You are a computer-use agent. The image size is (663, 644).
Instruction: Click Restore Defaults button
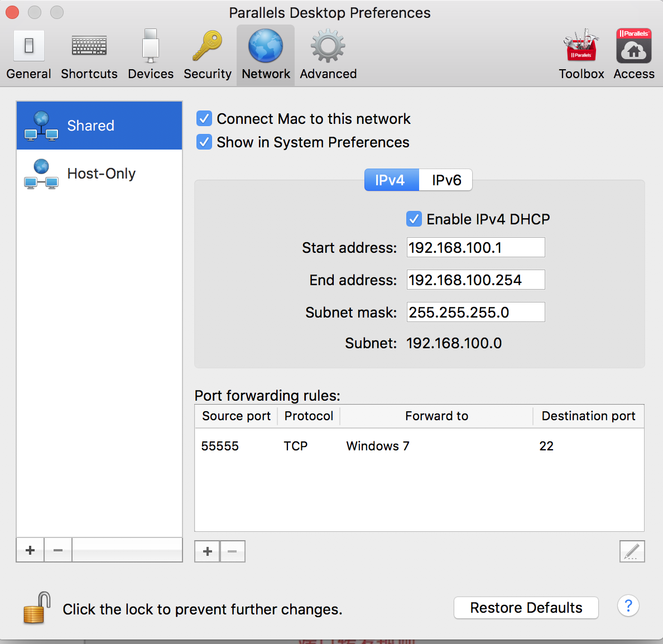(x=526, y=608)
